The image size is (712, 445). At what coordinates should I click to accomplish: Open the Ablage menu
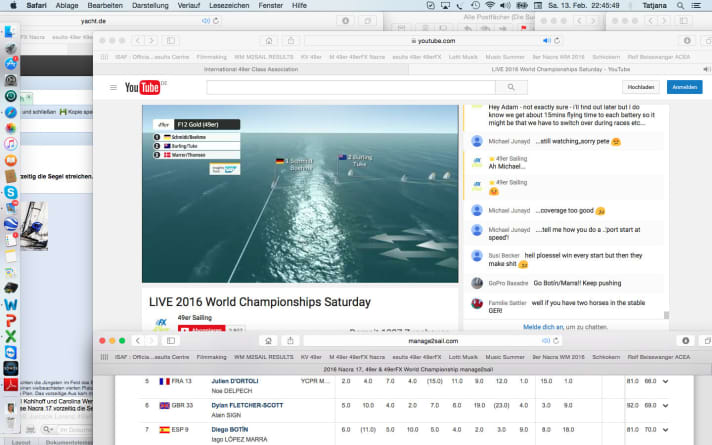67,5
